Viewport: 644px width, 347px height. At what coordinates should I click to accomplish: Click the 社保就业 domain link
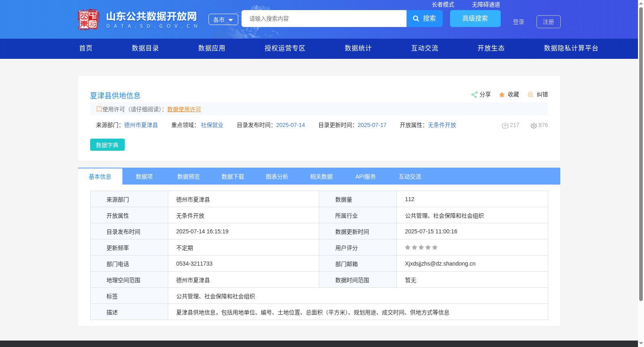pos(212,125)
